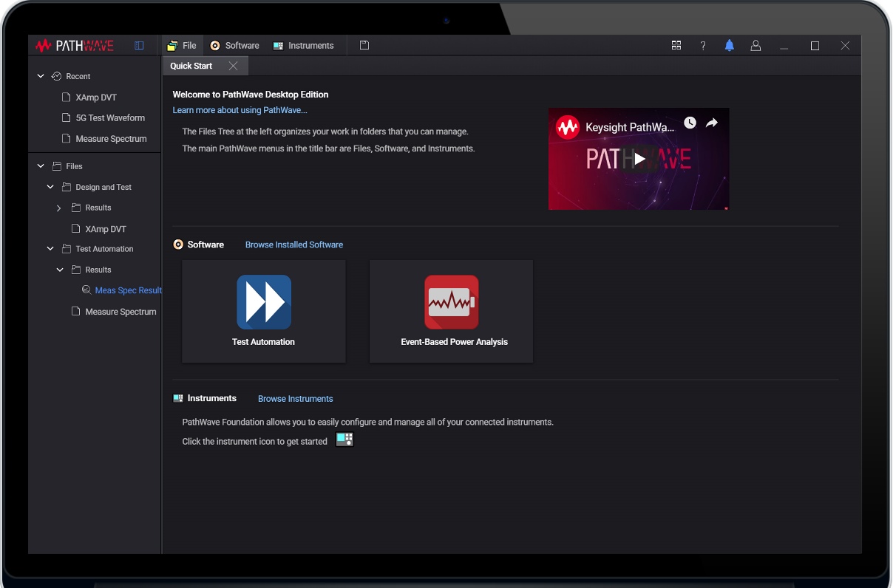This screenshot has width=893, height=588.
Task: Click the save disk icon in title bar
Action: [x=364, y=46]
